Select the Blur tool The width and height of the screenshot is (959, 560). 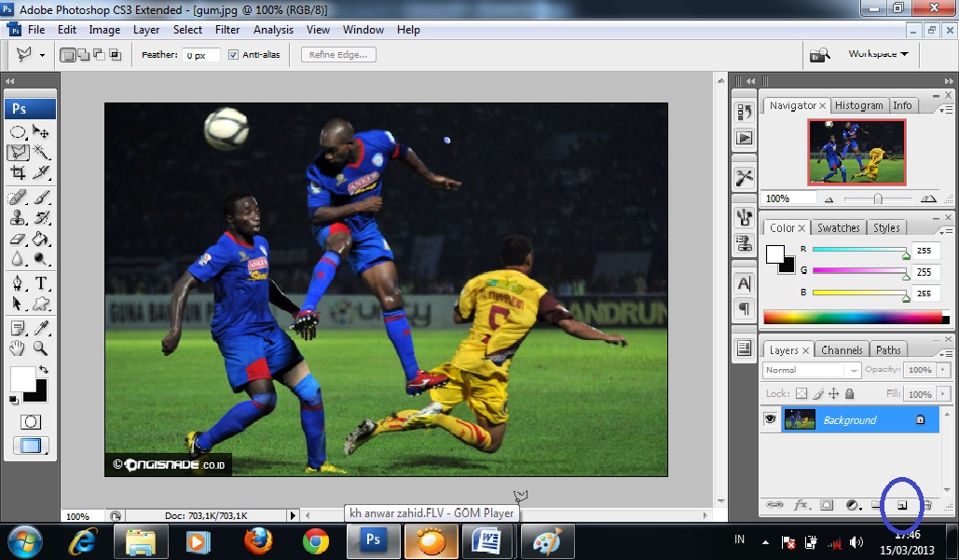18,259
